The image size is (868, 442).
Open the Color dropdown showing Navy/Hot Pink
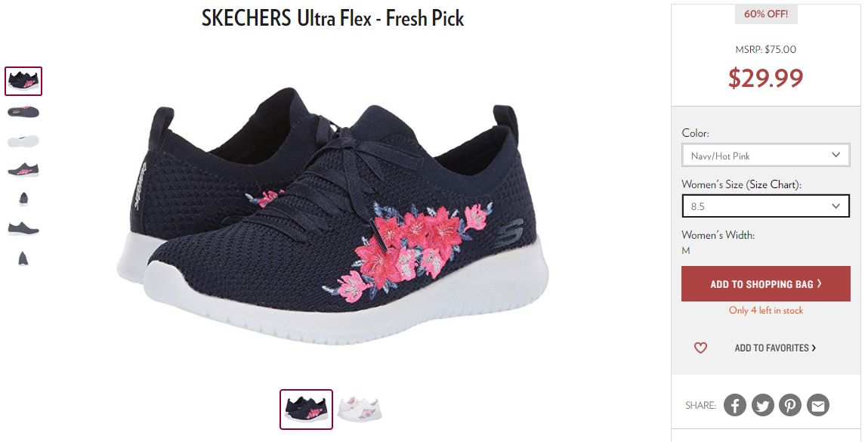coord(765,155)
